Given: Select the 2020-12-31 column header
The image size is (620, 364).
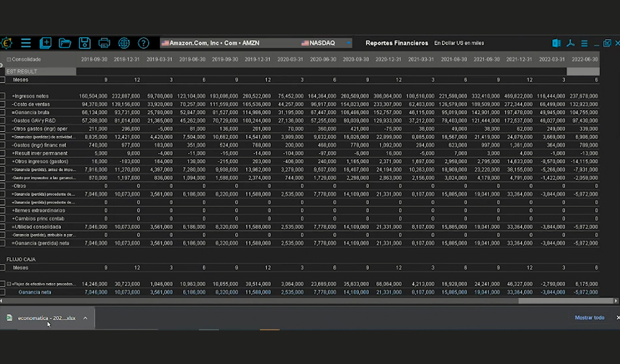Looking at the screenshot, I should 388,60.
